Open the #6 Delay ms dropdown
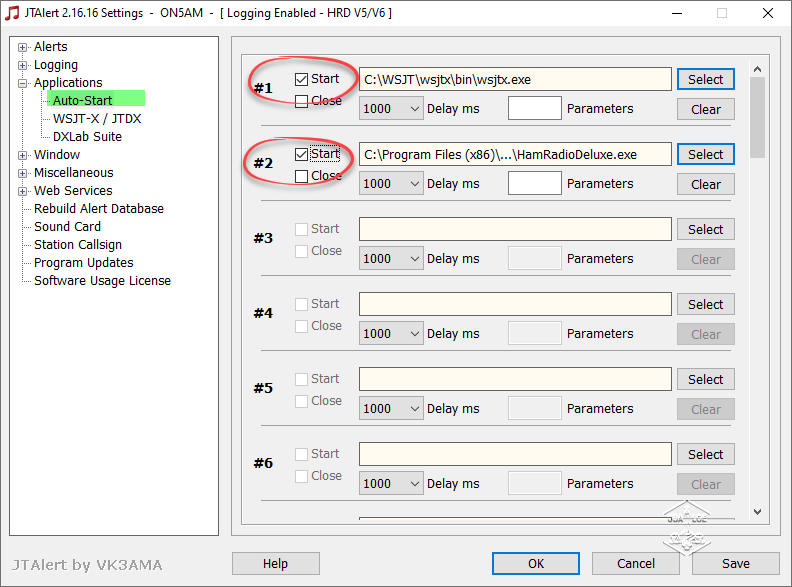This screenshot has height=587, width=792. (391, 484)
